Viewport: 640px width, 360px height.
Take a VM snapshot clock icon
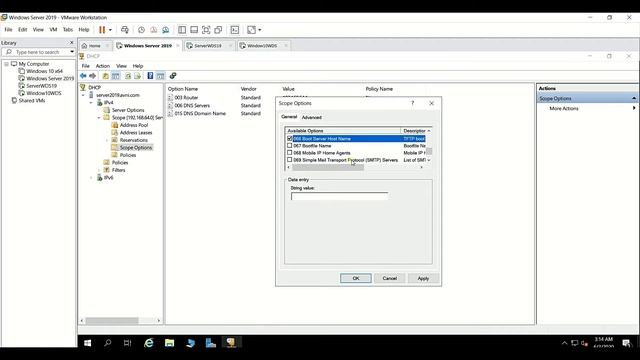tap(141, 30)
